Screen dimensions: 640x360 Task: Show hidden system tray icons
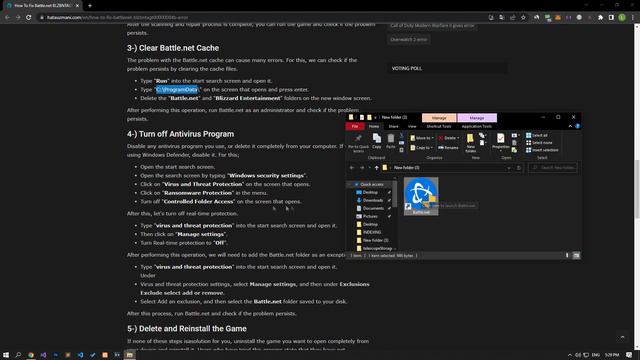pos(570,355)
